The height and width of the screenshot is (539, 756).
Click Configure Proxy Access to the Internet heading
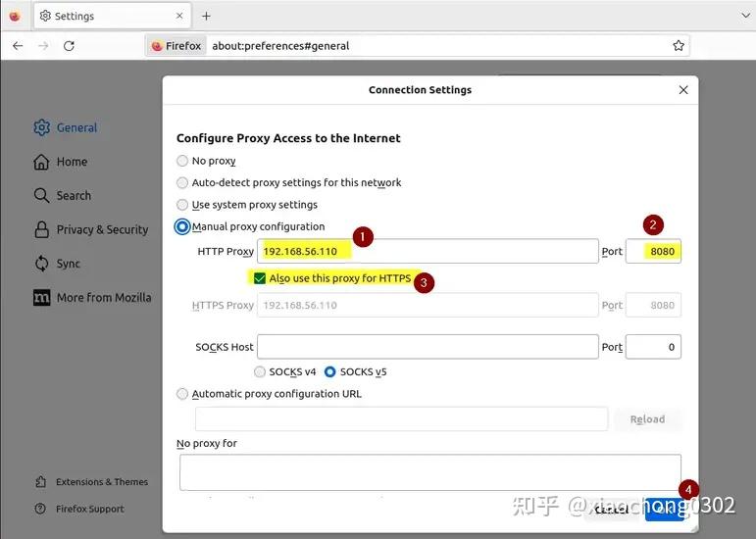[288, 138]
